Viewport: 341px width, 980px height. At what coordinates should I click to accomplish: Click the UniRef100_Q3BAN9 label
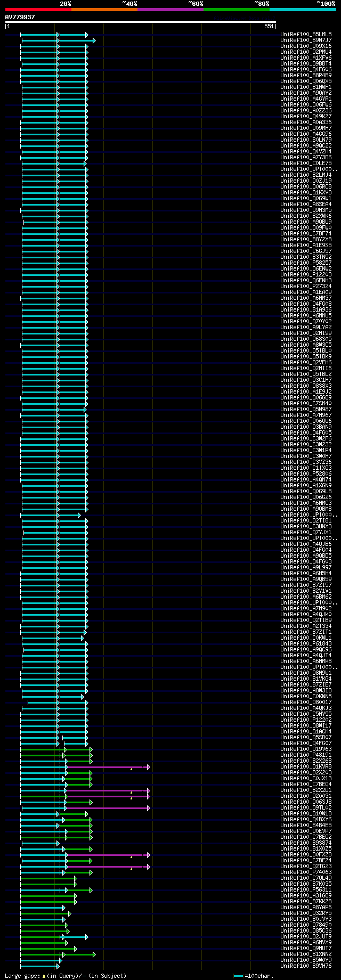pyautogui.click(x=306, y=427)
